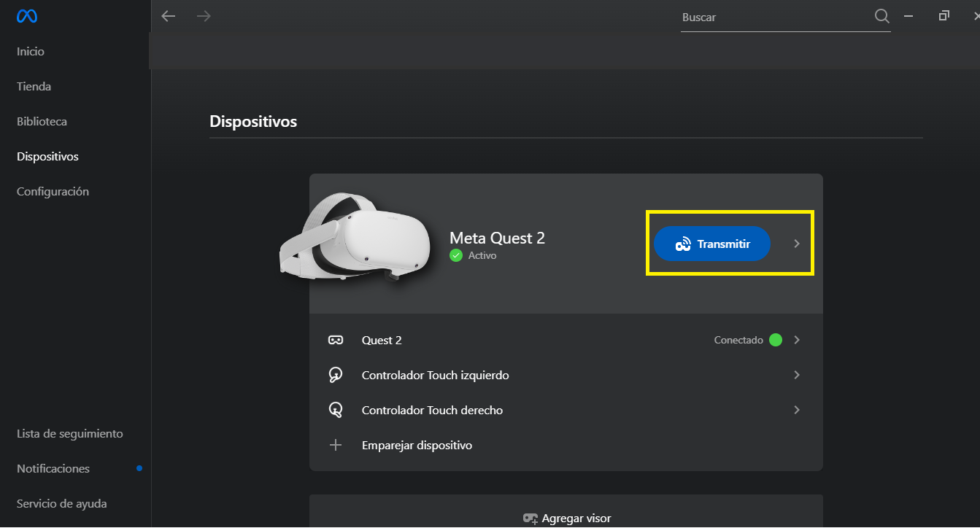980x528 pixels.
Task: Click the search magnifier icon
Action: pos(881,16)
